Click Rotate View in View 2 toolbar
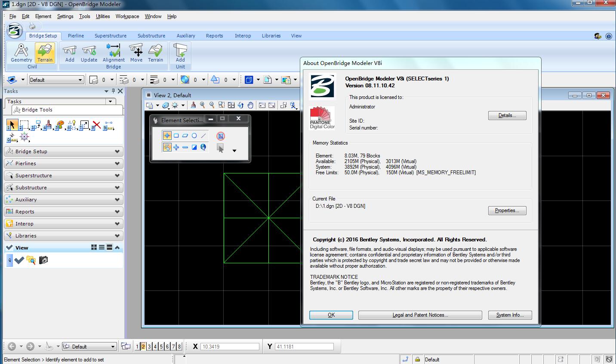This screenshot has width=616, height=364. [x=240, y=105]
